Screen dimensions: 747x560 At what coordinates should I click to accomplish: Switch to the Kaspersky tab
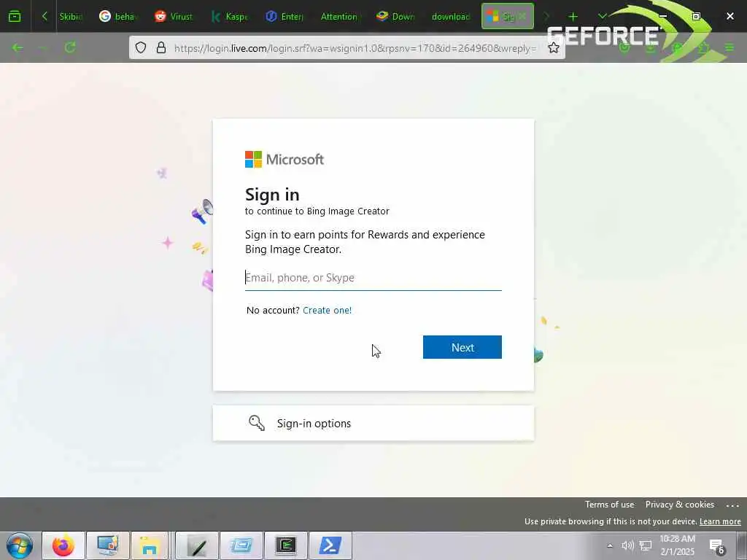click(x=230, y=17)
